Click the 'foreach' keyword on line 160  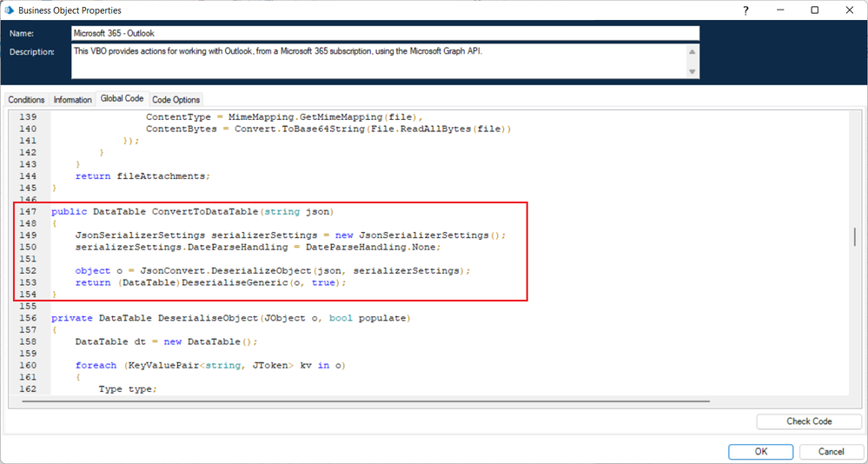(96, 366)
